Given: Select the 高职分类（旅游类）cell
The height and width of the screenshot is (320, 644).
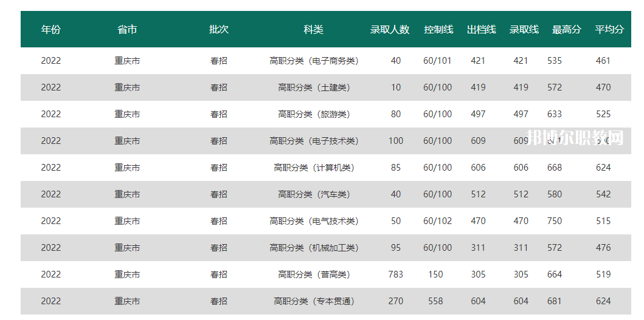Looking at the screenshot, I should 314,114.
